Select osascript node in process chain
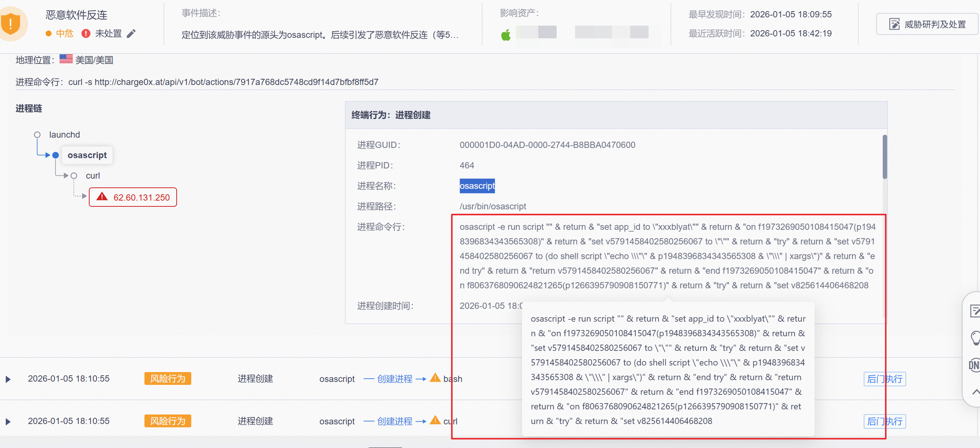 coord(87,155)
